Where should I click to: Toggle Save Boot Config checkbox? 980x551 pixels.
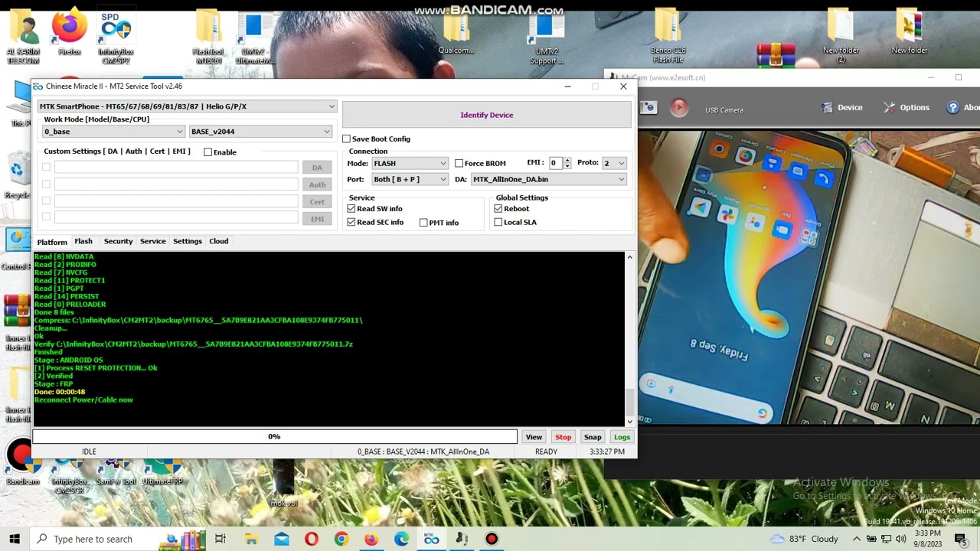pyautogui.click(x=347, y=139)
